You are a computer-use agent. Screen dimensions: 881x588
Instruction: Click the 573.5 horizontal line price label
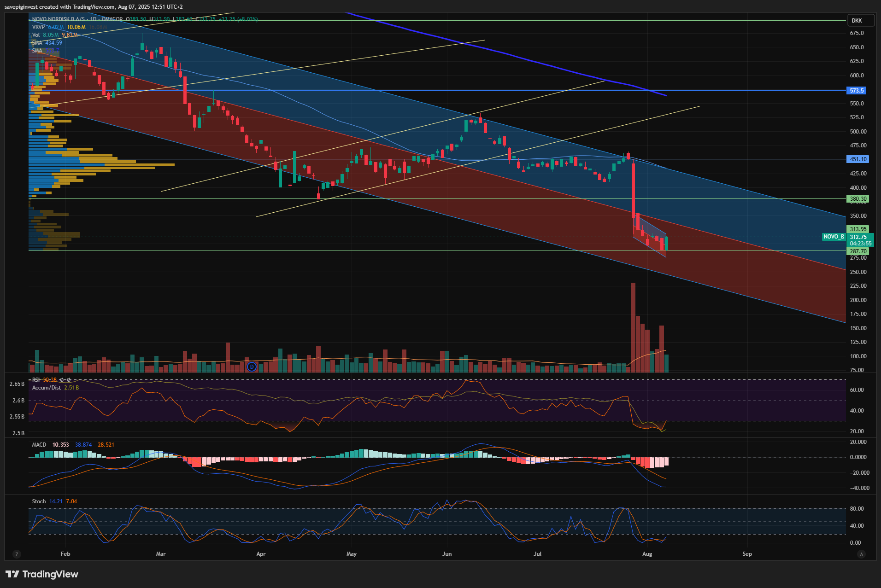click(x=857, y=91)
